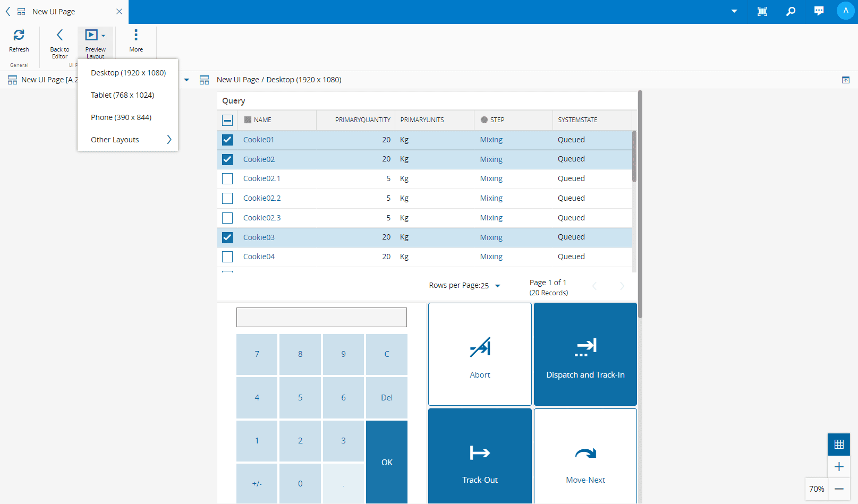The height and width of the screenshot is (504, 858).
Task: Open the chat messages icon
Action: point(819,11)
